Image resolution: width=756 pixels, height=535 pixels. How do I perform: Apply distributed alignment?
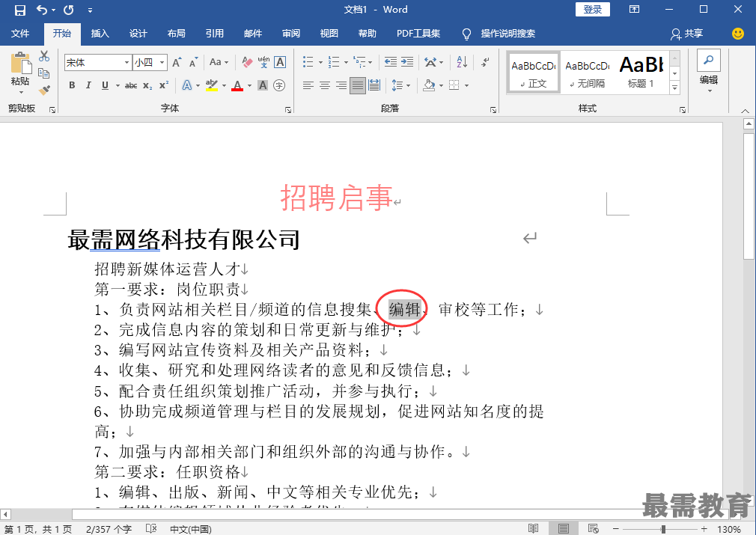click(x=374, y=85)
